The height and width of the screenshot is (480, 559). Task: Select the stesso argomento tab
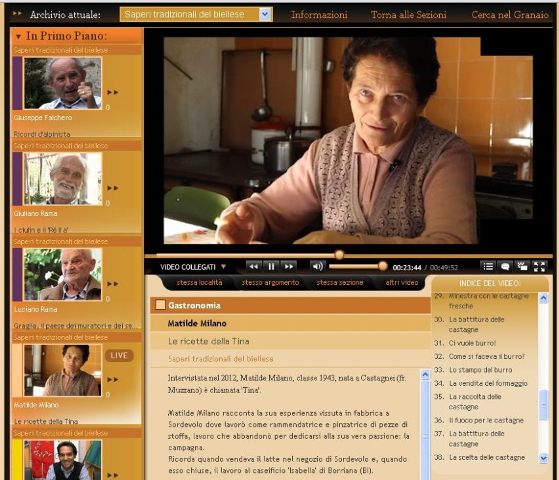point(270,283)
